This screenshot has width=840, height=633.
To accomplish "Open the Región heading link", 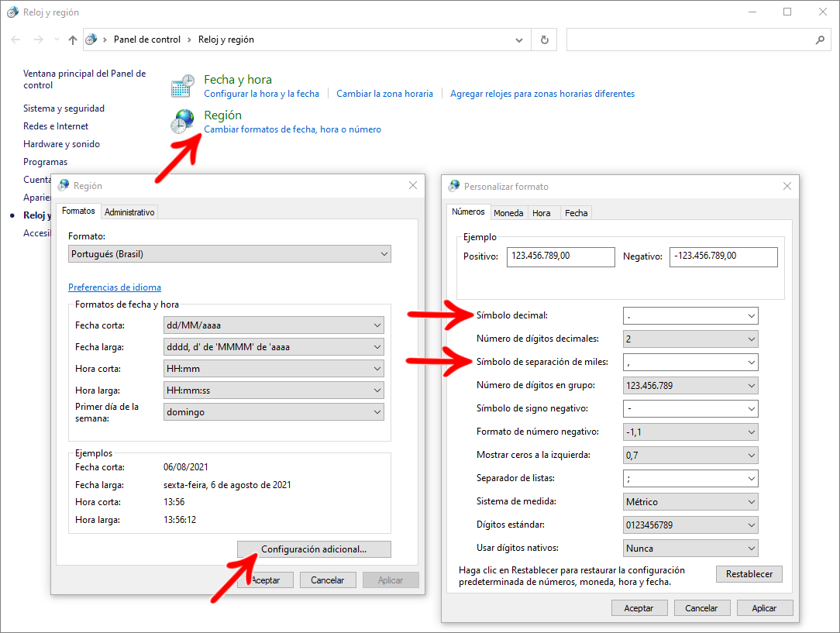I will [x=223, y=115].
